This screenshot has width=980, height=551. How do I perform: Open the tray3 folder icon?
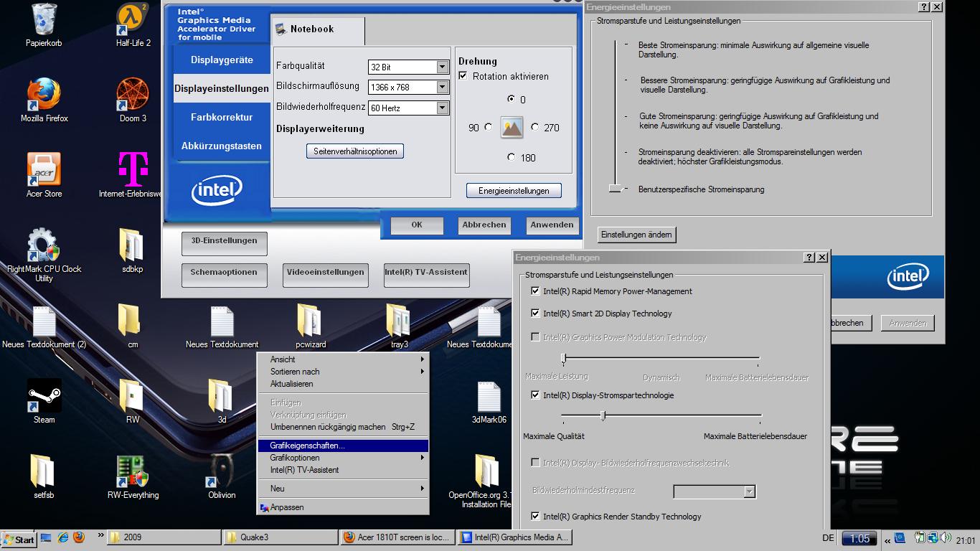point(398,320)
